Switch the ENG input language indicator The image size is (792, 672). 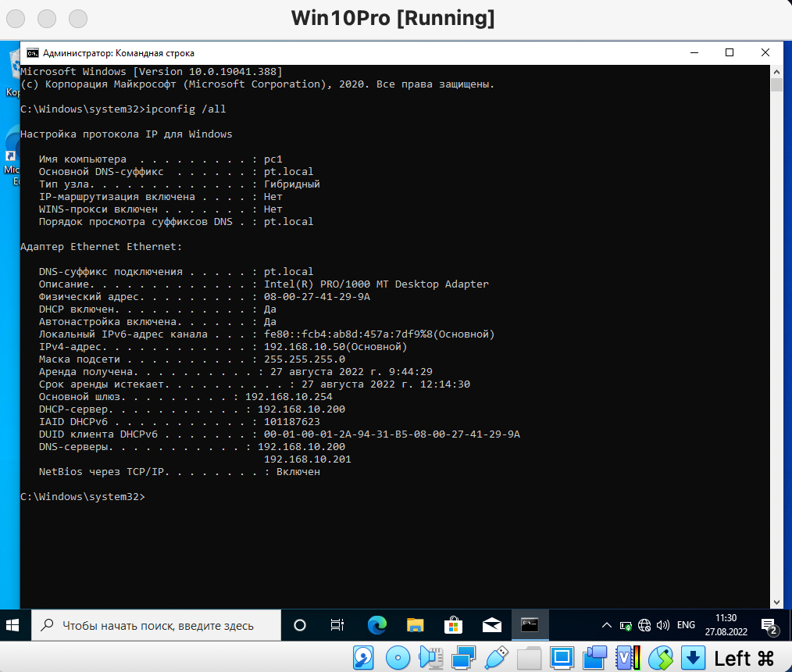tap(686, 626)
